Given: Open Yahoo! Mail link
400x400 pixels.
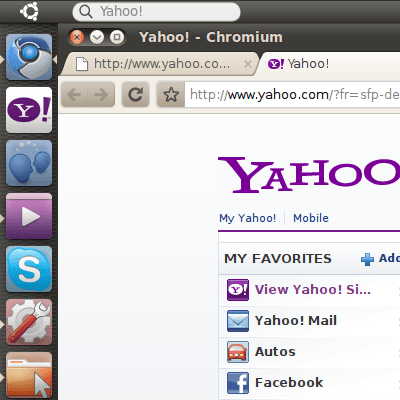Looking at the screenshot, I should pos(296,321).
